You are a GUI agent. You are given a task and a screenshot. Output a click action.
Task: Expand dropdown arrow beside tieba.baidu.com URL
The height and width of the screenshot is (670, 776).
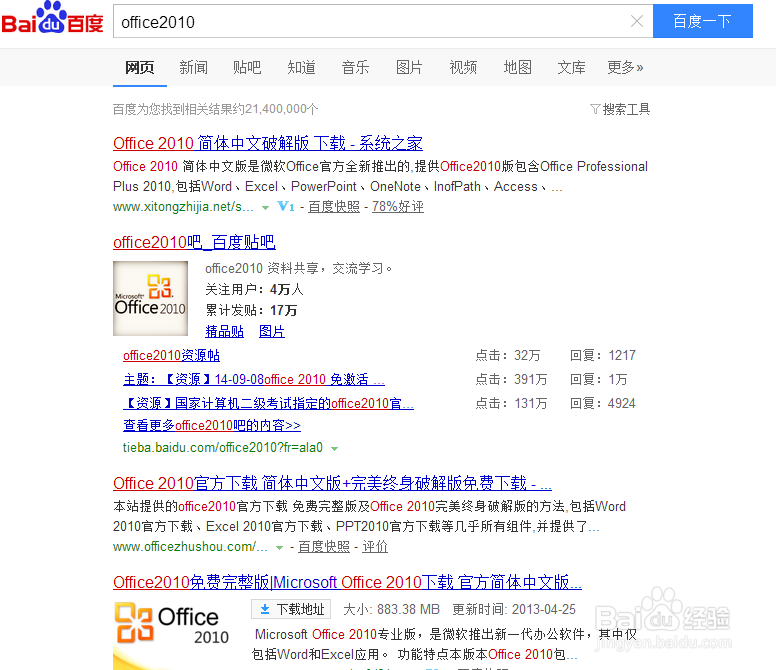335,449
